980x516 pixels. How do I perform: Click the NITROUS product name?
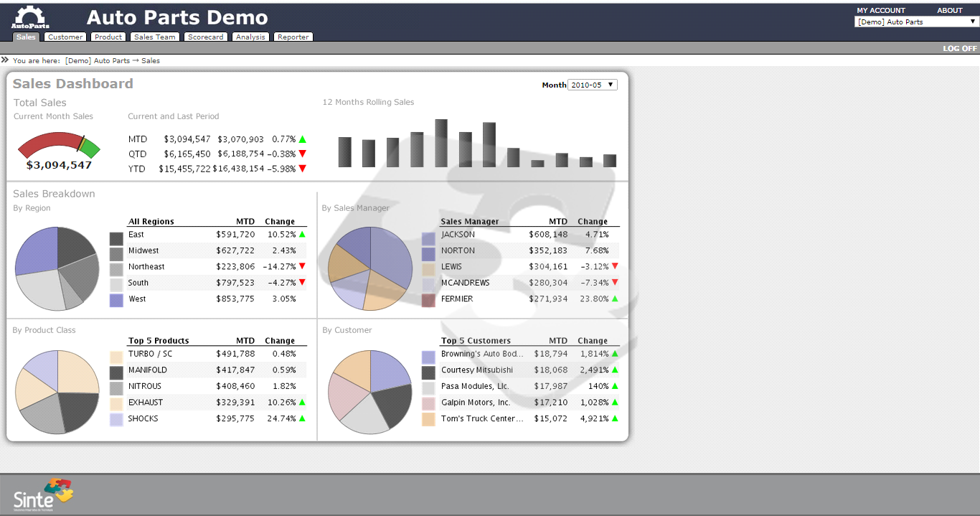(145, 386)
